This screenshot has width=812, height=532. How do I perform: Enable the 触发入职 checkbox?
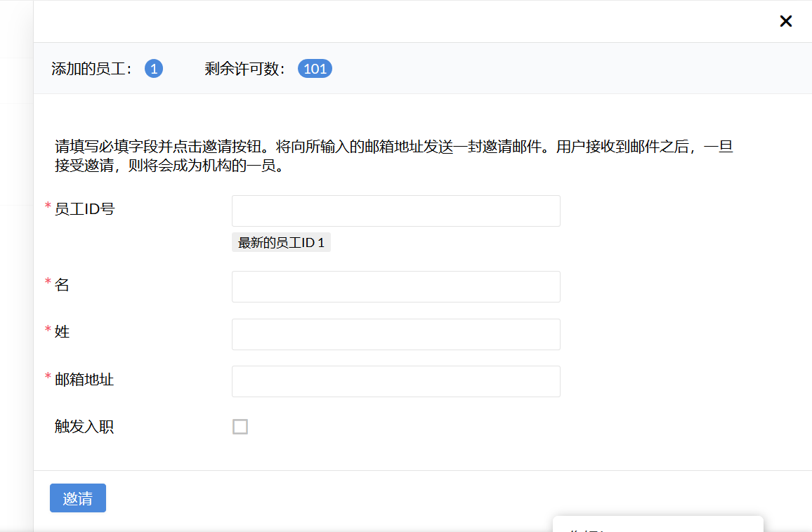pos(240,427)
